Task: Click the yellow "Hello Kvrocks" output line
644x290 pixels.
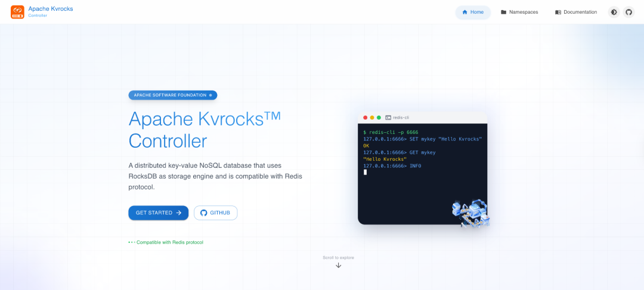Action: 385,159
